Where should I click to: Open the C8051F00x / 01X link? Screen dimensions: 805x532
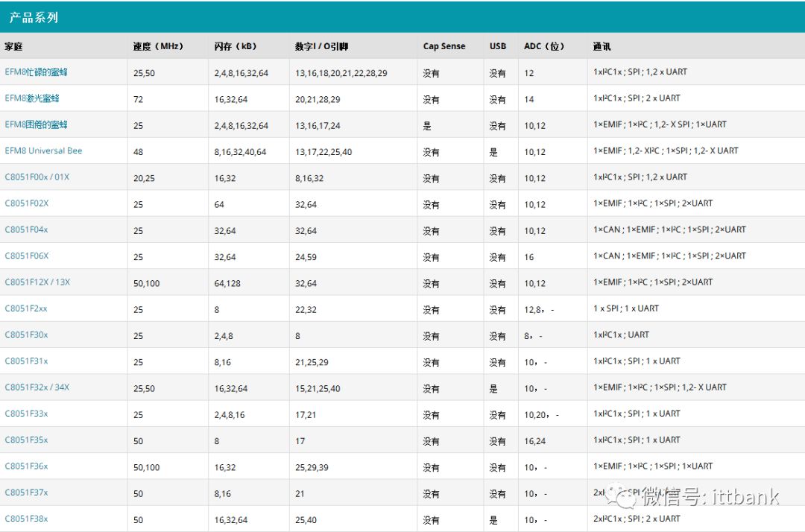(x=37, y=177)
